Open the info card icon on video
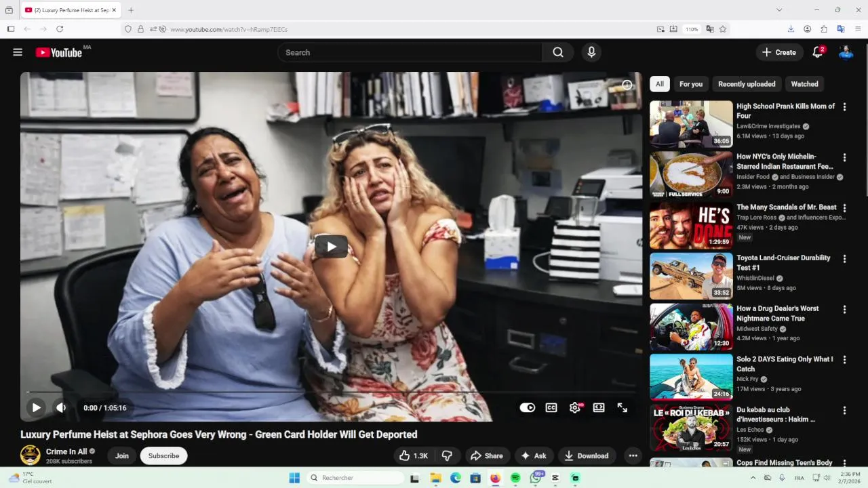The width and height of the screenshot is (868, 488). pyautogui.click(x=627, y=85)
